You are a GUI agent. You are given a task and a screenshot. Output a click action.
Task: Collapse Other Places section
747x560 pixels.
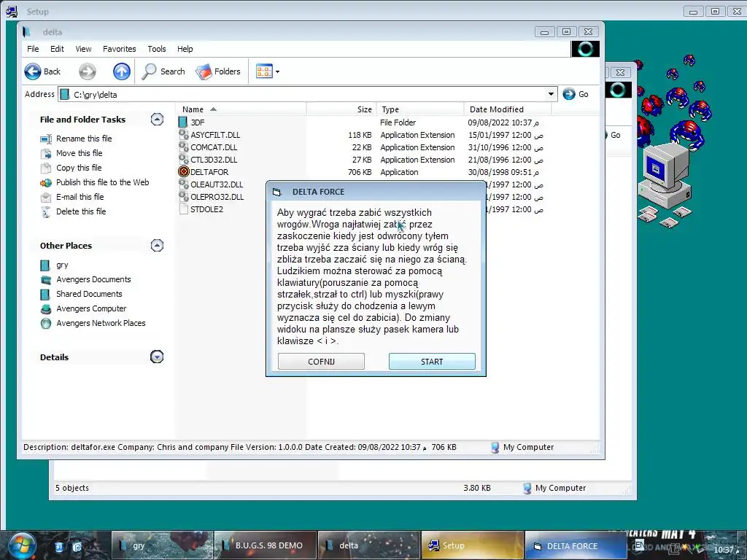157,245
